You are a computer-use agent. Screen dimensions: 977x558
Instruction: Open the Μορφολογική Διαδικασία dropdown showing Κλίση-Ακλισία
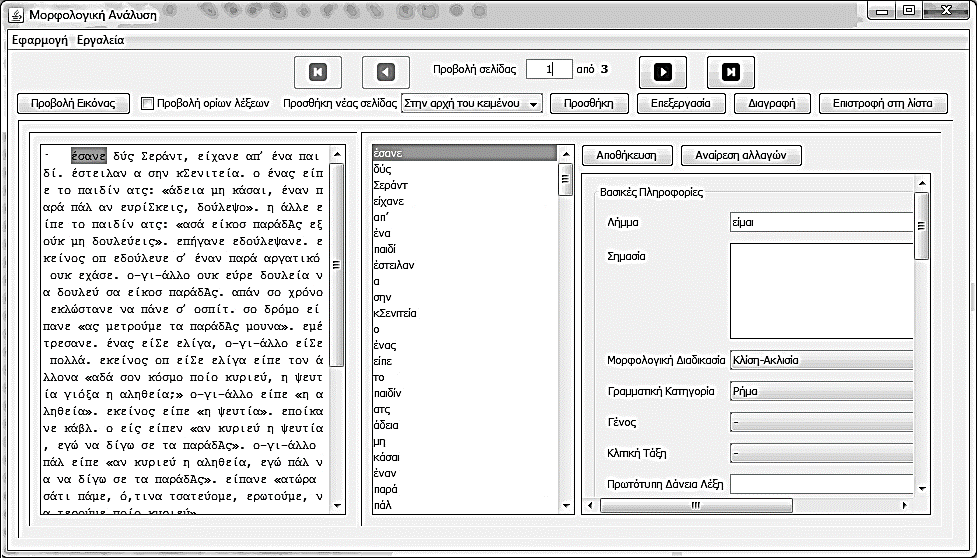pos(821,360)
